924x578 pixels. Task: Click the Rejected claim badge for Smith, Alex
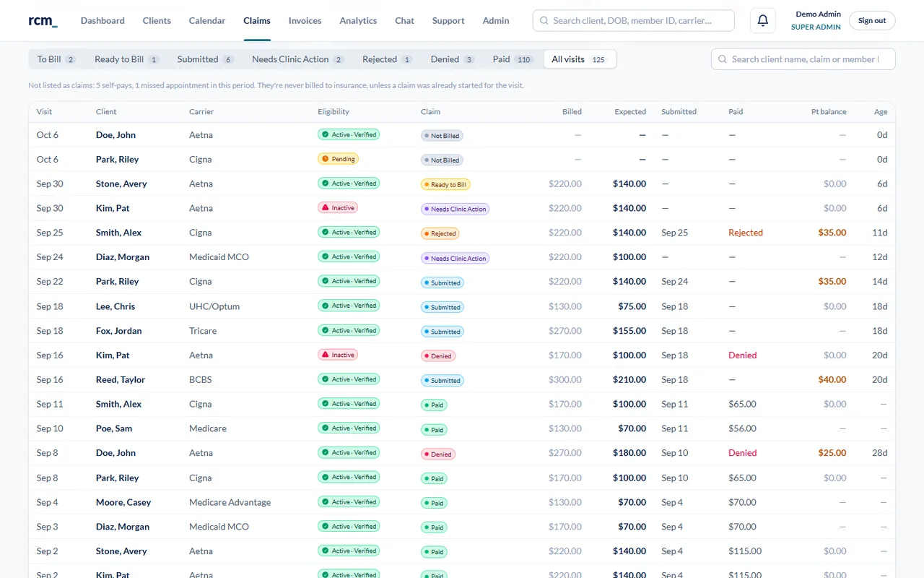pyautogui.click(x=440, y=233)
